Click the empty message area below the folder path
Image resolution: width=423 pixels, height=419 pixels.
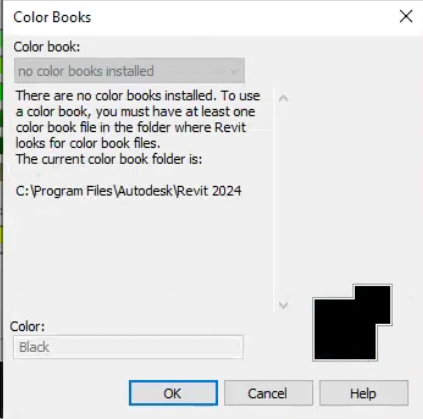click(x=143, y=257)
